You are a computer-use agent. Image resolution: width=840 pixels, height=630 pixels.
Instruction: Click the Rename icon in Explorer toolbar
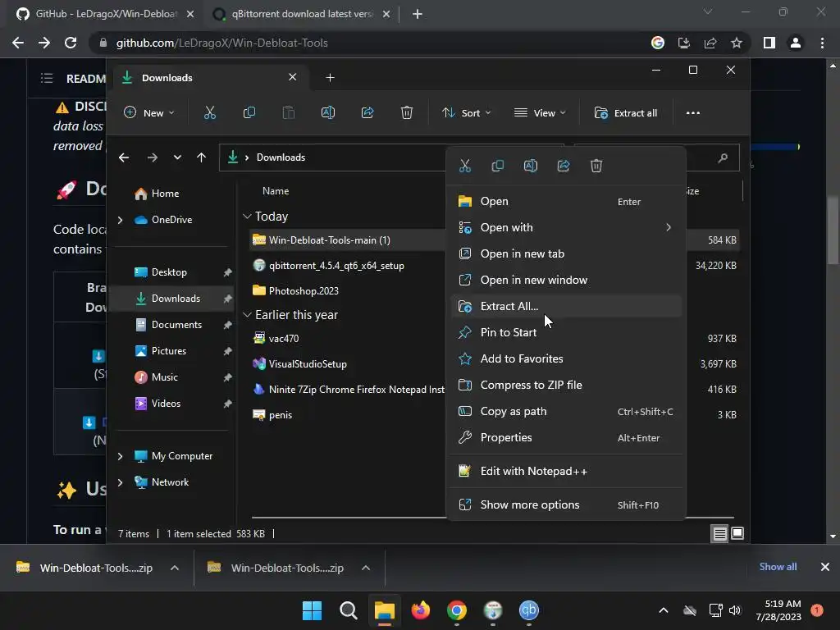[x=328, y=112]
